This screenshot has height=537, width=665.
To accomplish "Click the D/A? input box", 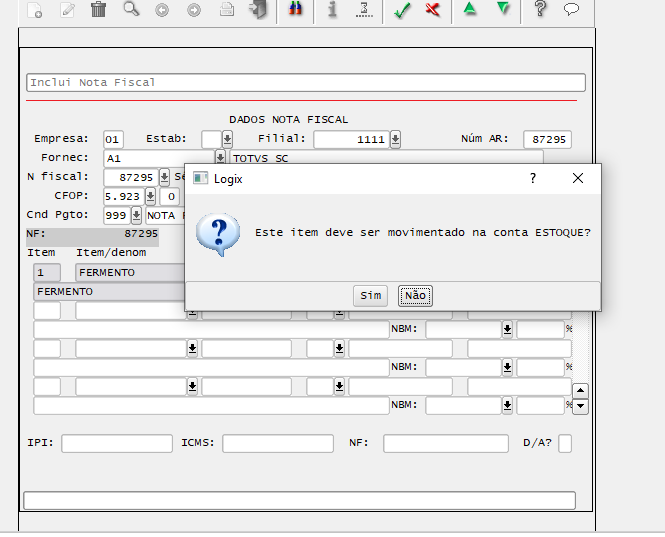I will pos(565,443).
